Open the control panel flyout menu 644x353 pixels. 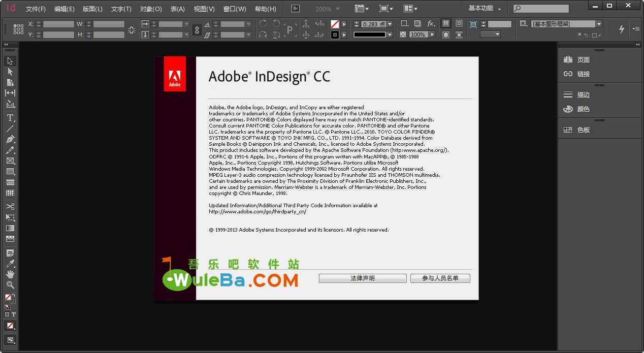pos(636,29)
